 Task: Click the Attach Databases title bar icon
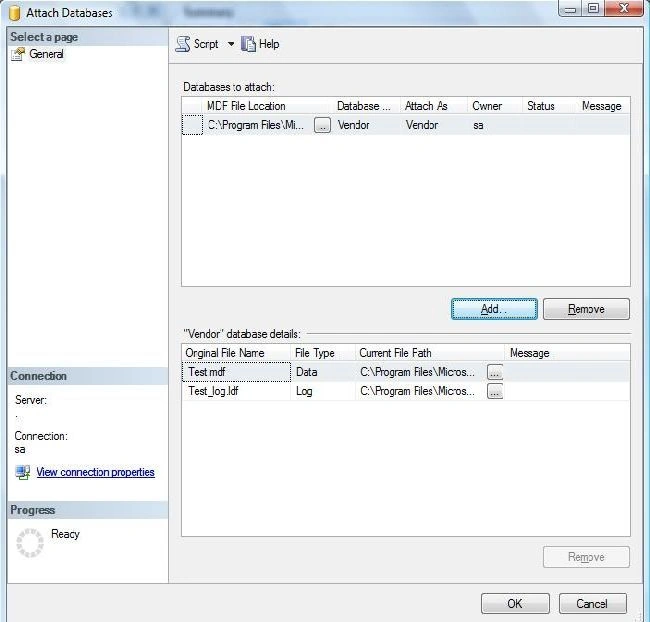(15, 12)
